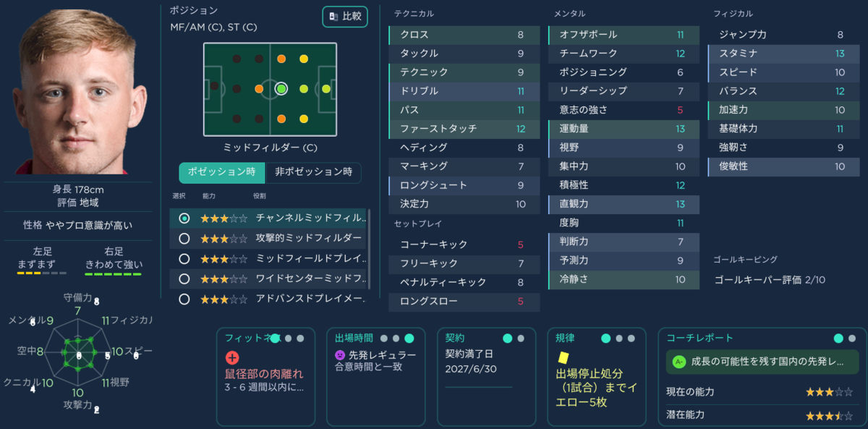Click the striker position dot on the pitch

point(325,89)
